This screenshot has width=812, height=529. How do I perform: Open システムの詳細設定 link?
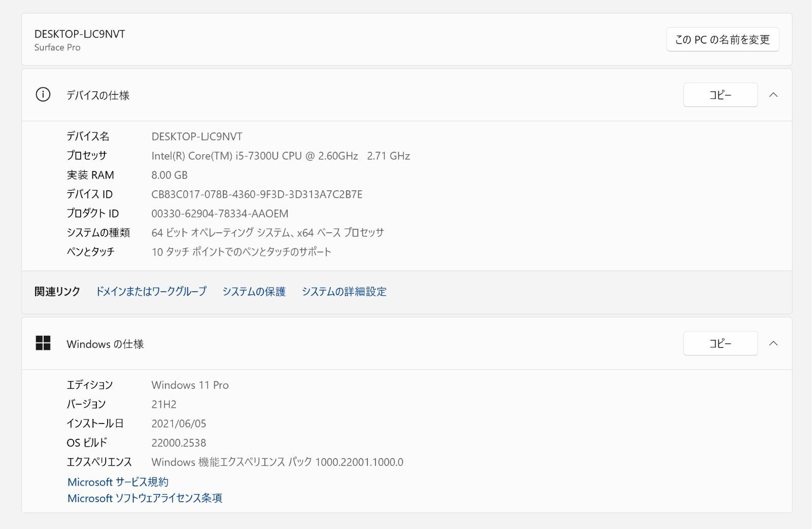click(x=344, y=292)
